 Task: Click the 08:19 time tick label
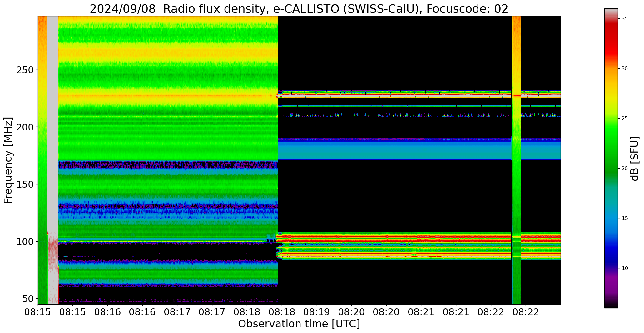pos(317,312)
